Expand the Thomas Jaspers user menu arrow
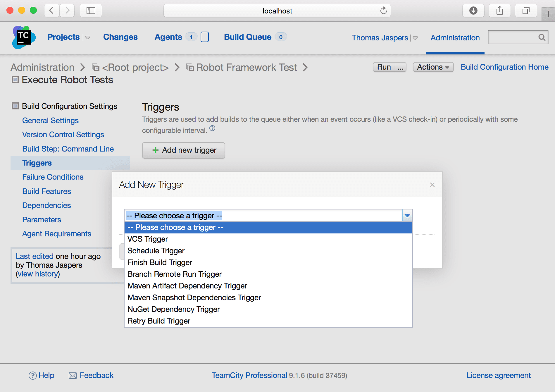555x392 pixels. tap(415, 38)
